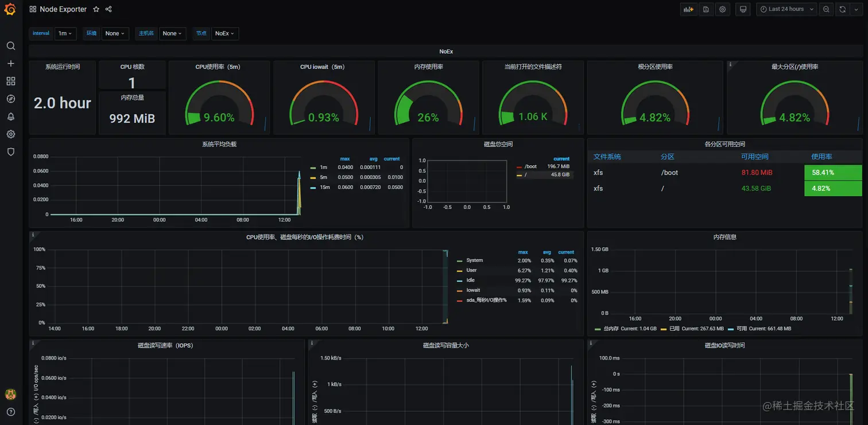This screenshot has height=425, width=868.
Task: Open the 磁盘读写速率（IOPS） panel title menu
Action: [x=166, y=345]
